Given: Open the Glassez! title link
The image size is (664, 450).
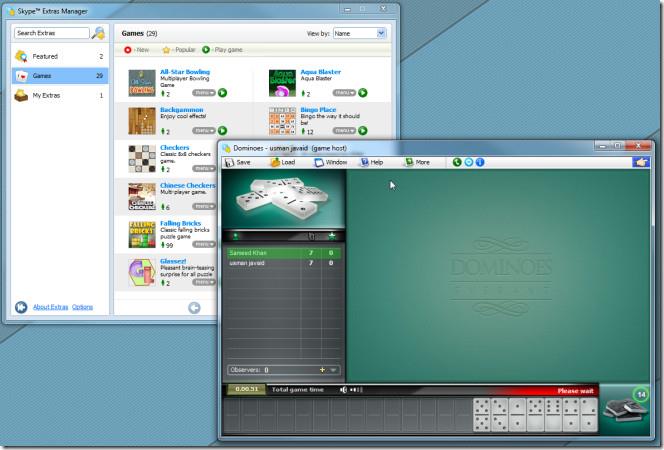Looking at the screenshot, I should click(x=173, y=261).
